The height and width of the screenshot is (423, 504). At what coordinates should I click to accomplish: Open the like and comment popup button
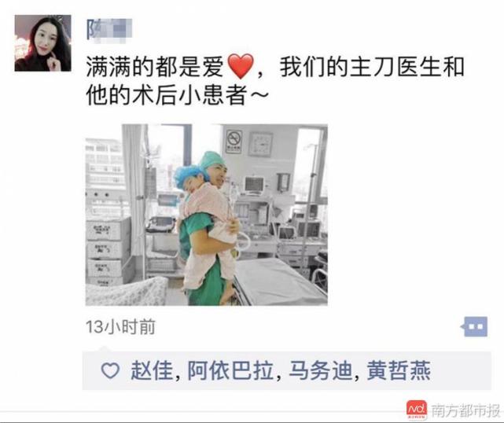(x=476, y=326)
